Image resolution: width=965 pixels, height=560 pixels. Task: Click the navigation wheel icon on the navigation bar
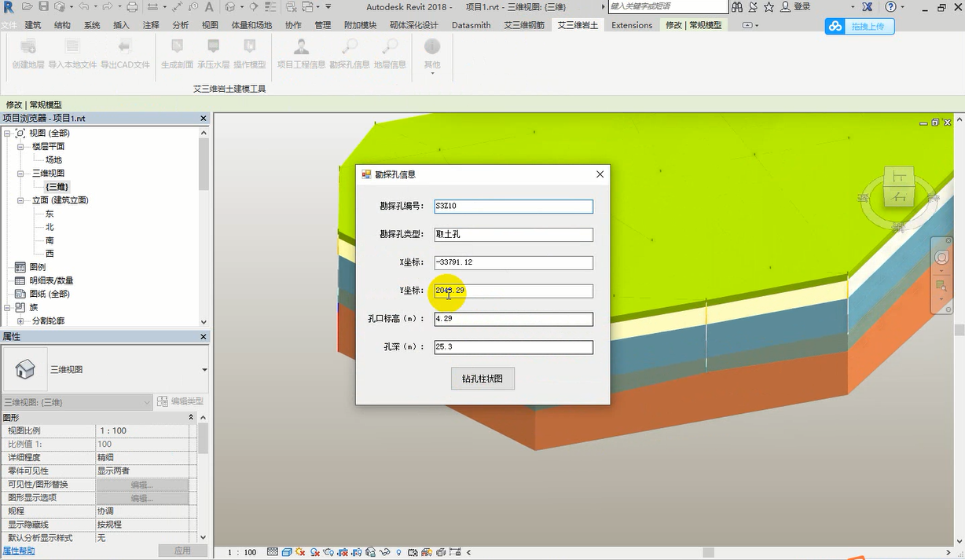(x=941, y=258)
